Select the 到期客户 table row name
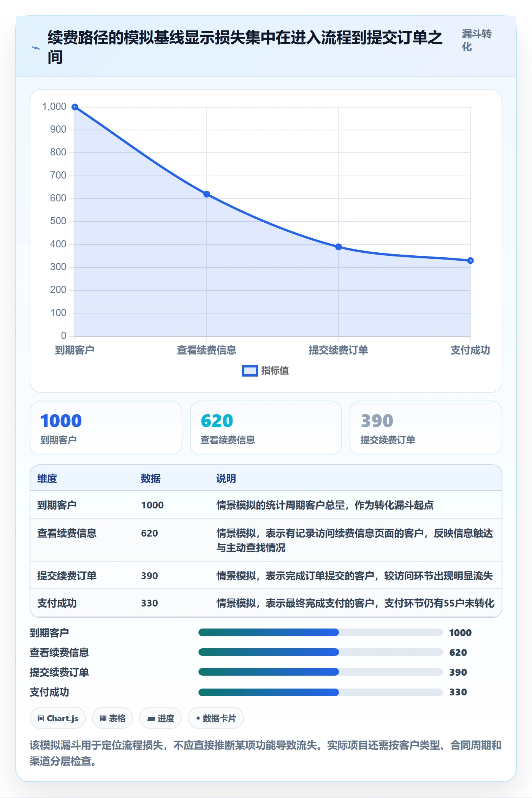 click(x=57, y=505)
